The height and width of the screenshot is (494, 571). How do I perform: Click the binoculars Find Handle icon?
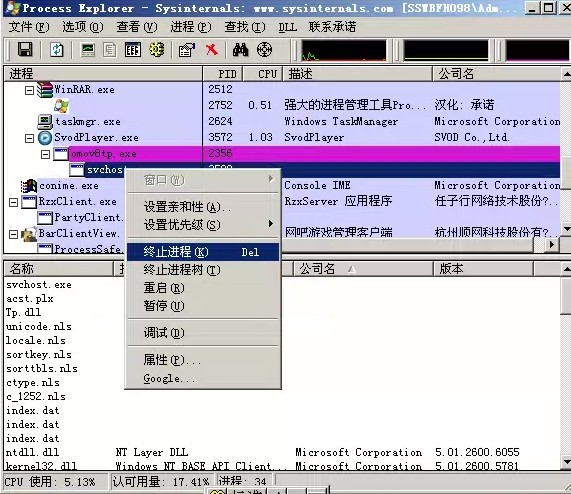click(240, 50)
